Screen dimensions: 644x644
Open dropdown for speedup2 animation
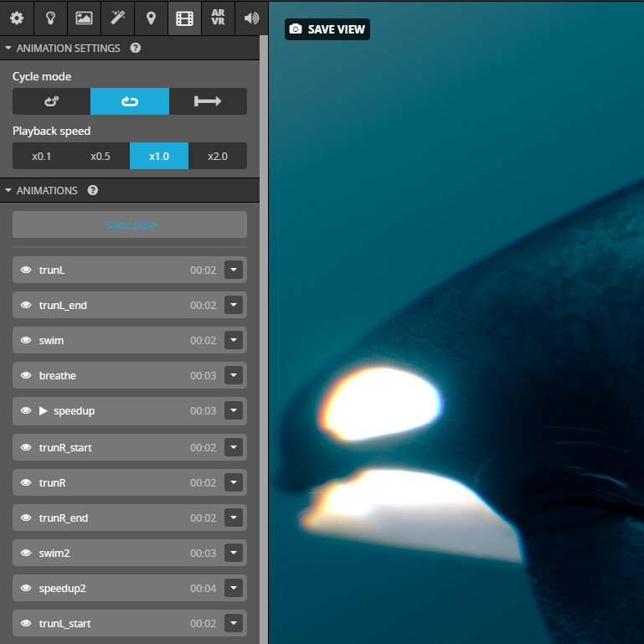(234, 589)
